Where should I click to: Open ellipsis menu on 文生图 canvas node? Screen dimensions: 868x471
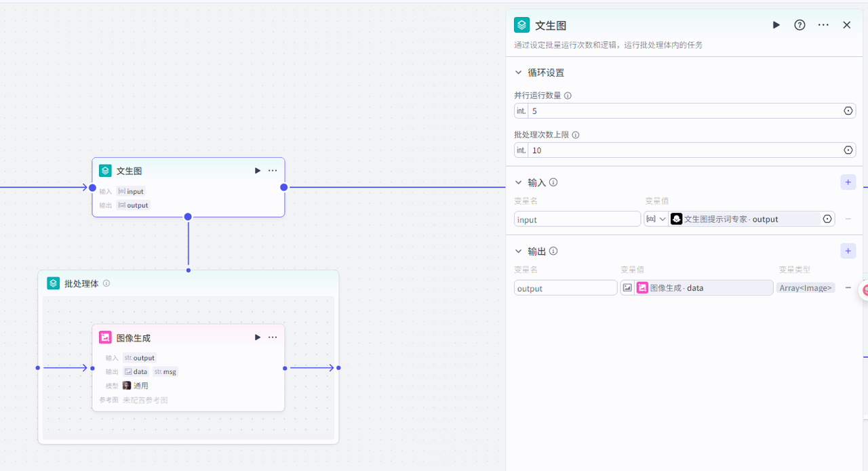tap(273, 171)
